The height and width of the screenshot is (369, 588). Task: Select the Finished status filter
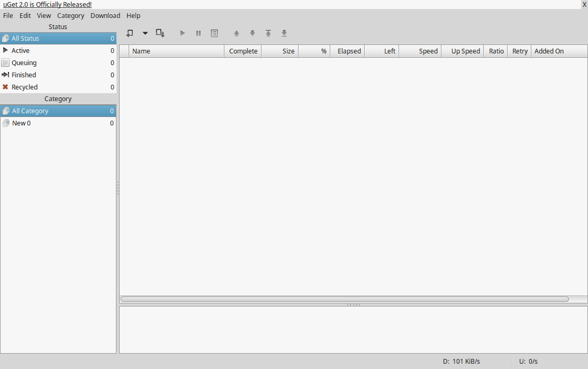[24, 75]
